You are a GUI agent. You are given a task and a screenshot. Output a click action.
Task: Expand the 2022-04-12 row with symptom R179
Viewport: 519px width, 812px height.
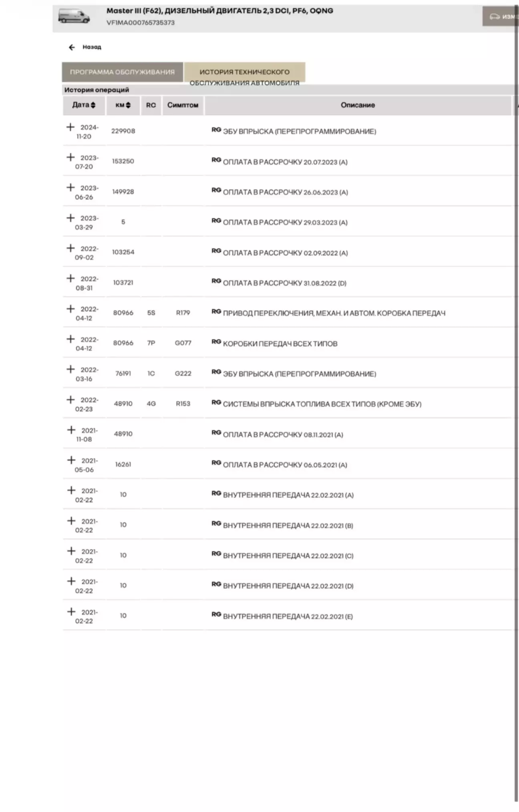click(70, 309)
